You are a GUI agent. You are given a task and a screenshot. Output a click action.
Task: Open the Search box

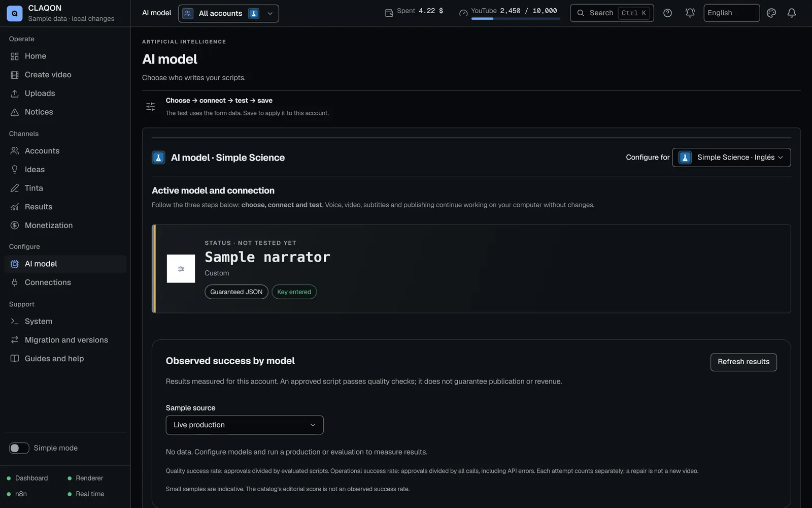tap(612, 13)
